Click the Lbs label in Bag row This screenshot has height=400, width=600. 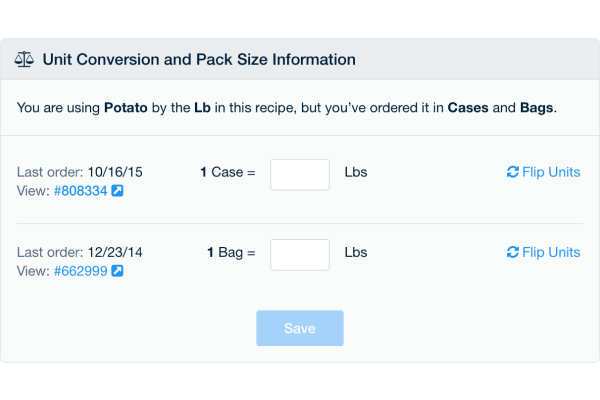[x=356, y=252]
